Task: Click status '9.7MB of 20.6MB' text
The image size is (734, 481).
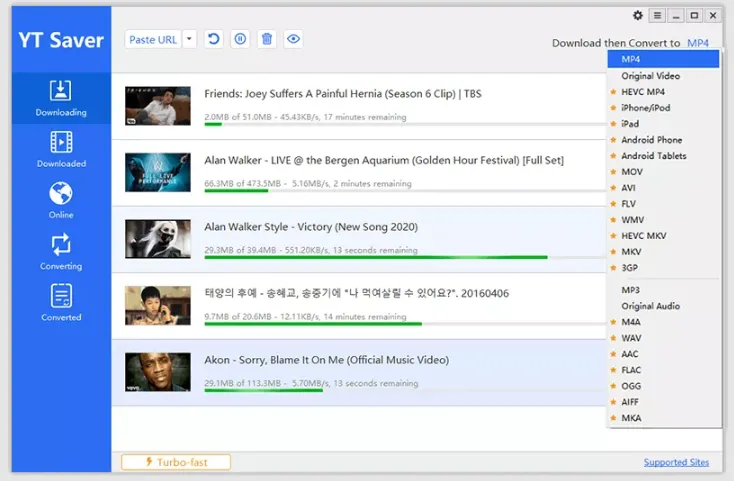Action: click(238, 317)
